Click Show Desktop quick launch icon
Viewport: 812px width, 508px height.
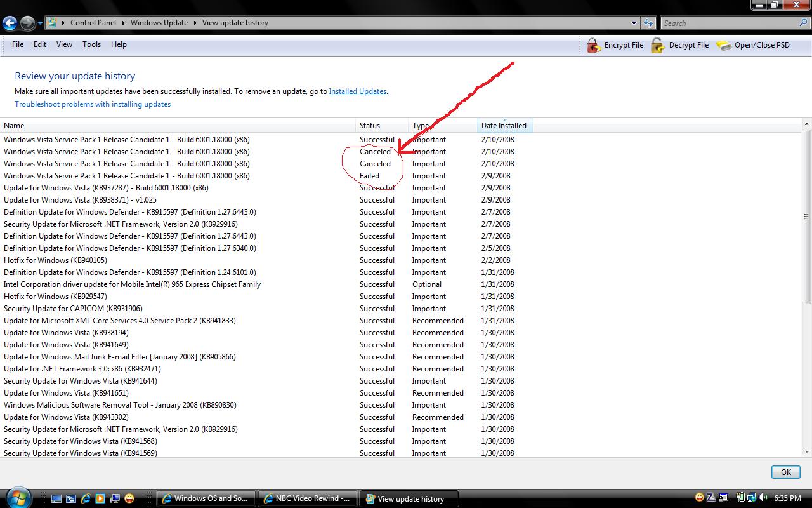pyautogui.click(x=56, y=498)
